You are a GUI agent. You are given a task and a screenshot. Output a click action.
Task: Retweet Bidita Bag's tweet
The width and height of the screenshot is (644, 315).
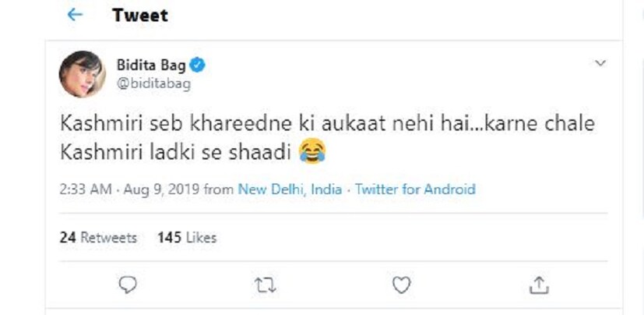click(x=265, y=286)
